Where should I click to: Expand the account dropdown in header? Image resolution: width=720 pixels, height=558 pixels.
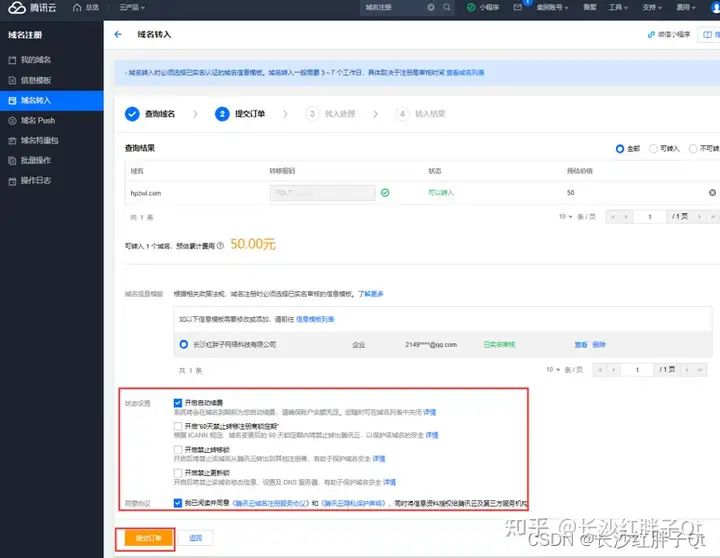point(552,7)
